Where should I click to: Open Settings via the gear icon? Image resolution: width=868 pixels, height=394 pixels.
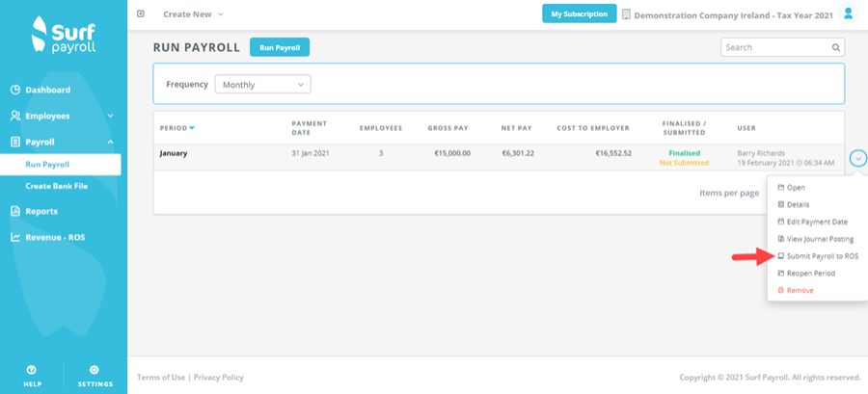coord(95,370)
